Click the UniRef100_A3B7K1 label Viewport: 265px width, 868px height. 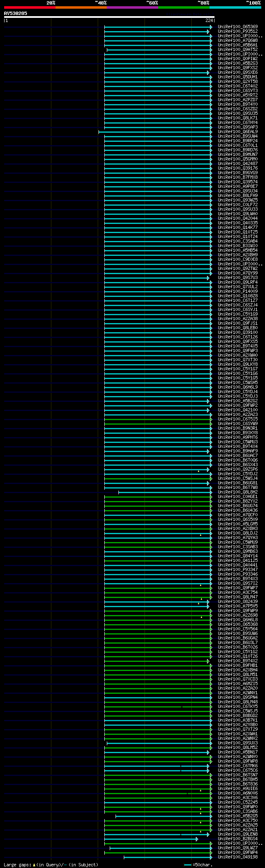pyautogui.click(x=238, y=720)
